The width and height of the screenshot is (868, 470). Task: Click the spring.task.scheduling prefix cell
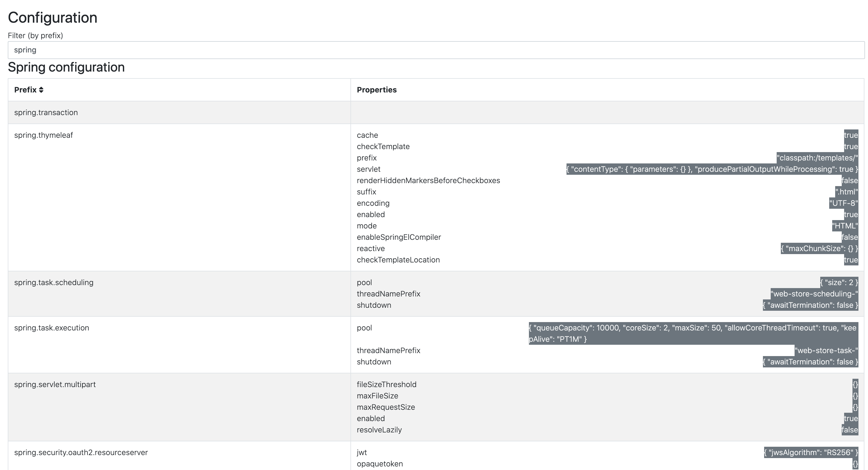pyautogui.click(x=53, y=282)
